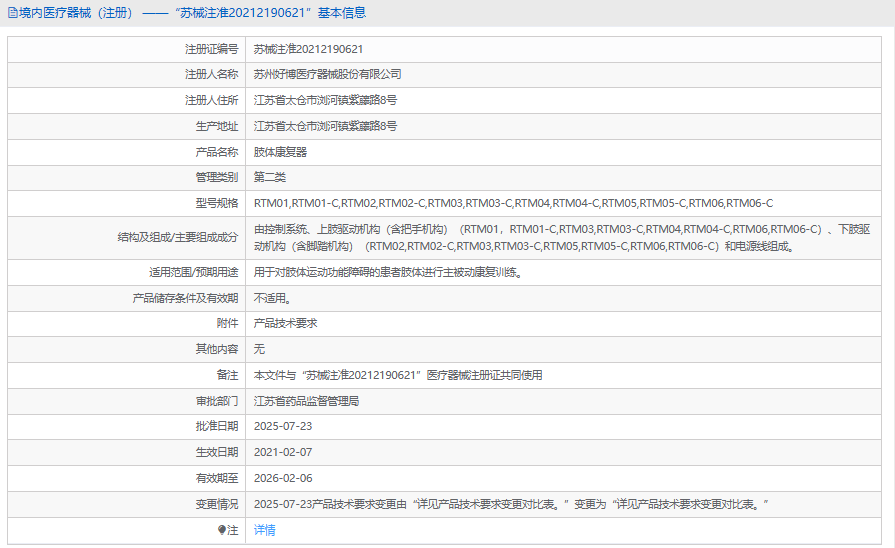Screen dimensions: 895x548
Task: Click effective date 2021-02-07
Action: coord(283,453)
